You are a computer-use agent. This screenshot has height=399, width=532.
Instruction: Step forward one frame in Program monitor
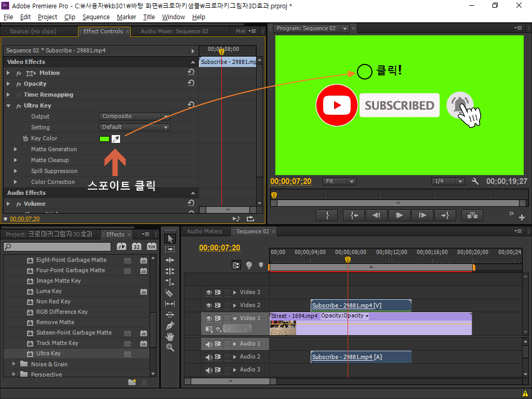click(422, 216)
